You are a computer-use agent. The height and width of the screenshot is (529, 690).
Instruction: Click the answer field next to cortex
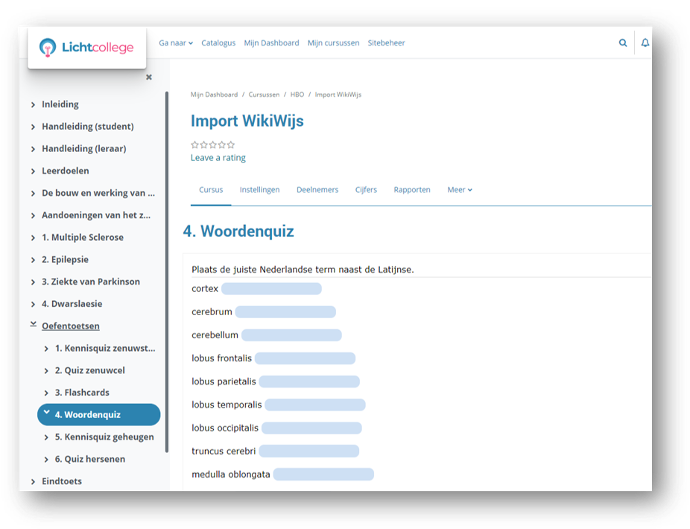[x=271, y=289]
